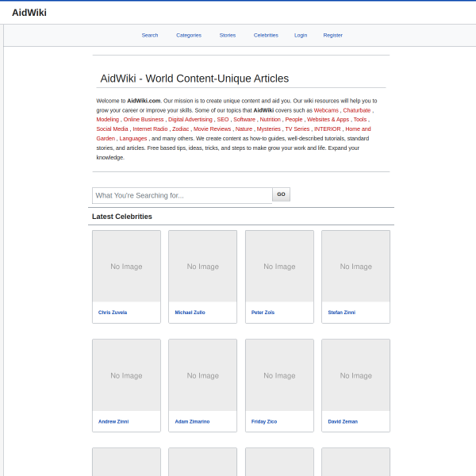Open Stefan Zinni's name link
This screenshot has height=476, width=476.
click(x=341, y=313)
